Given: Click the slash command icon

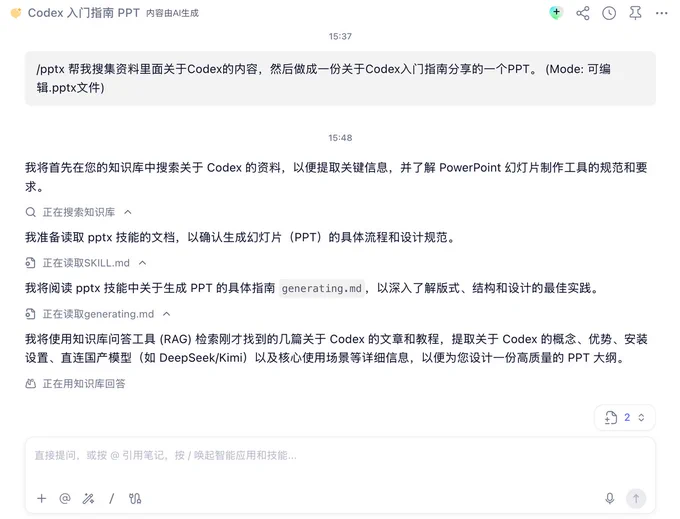Looking at the screenshot, I should tap(111, 498).
